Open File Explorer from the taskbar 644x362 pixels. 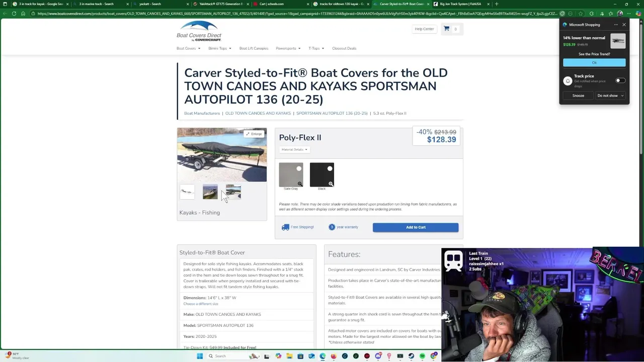289,356
